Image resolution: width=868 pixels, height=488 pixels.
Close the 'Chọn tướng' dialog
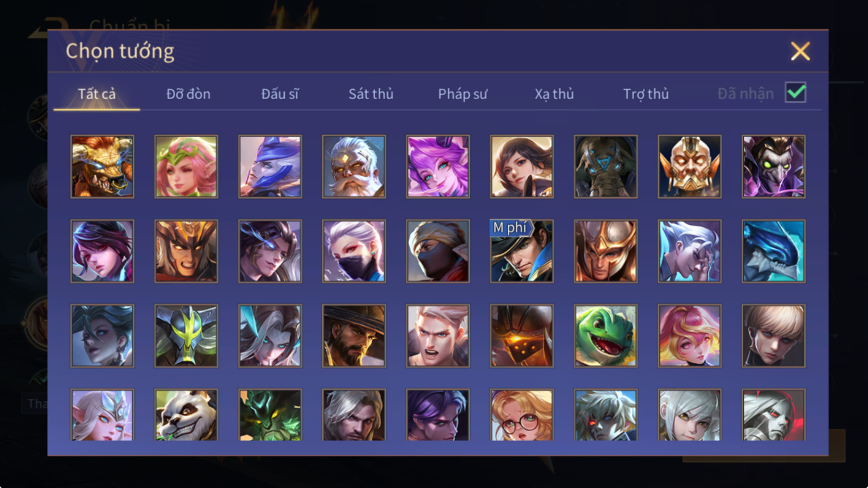800,52
